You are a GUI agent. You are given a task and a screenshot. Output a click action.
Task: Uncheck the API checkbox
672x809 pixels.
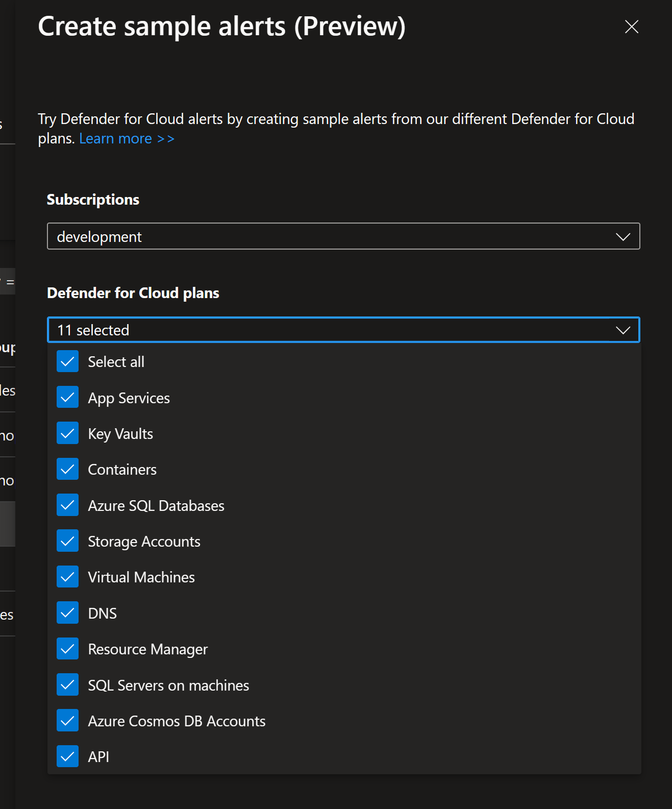click(67, 757)
